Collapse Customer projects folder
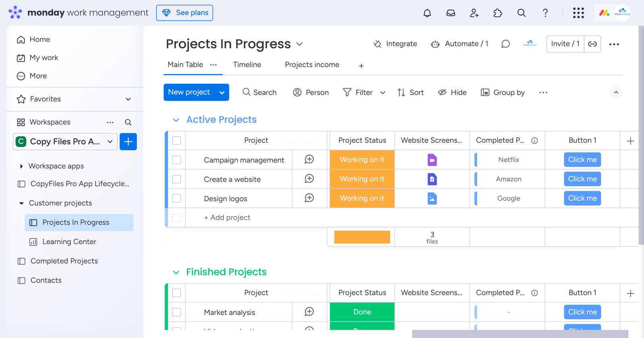Image resolution: width=644 pixels, height=338 pixels. [21, 203]
